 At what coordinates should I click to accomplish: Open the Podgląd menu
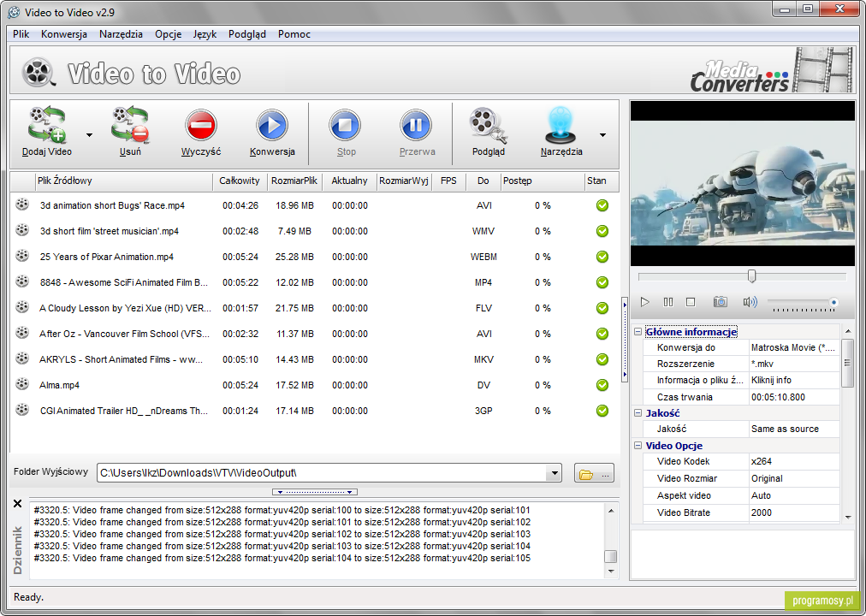coord(246,34)
